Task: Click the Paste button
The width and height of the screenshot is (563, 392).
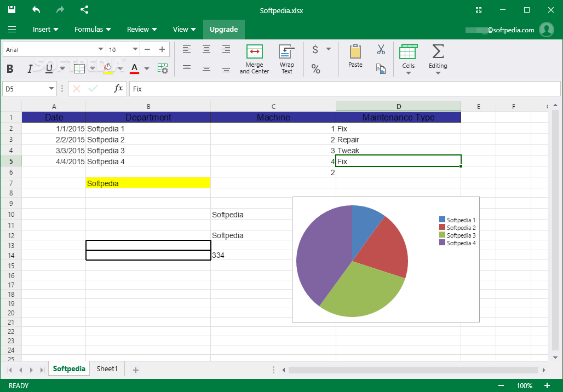Action: pos(355,56)
